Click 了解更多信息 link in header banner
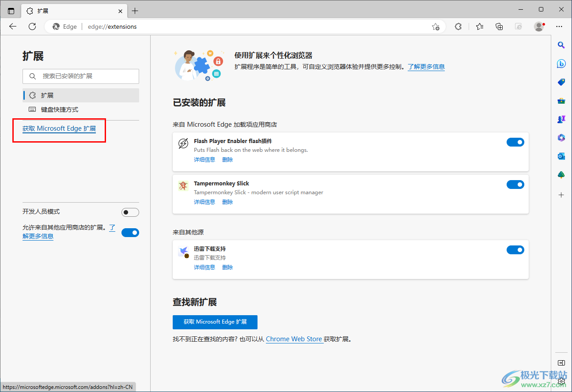 coord(426,67)
